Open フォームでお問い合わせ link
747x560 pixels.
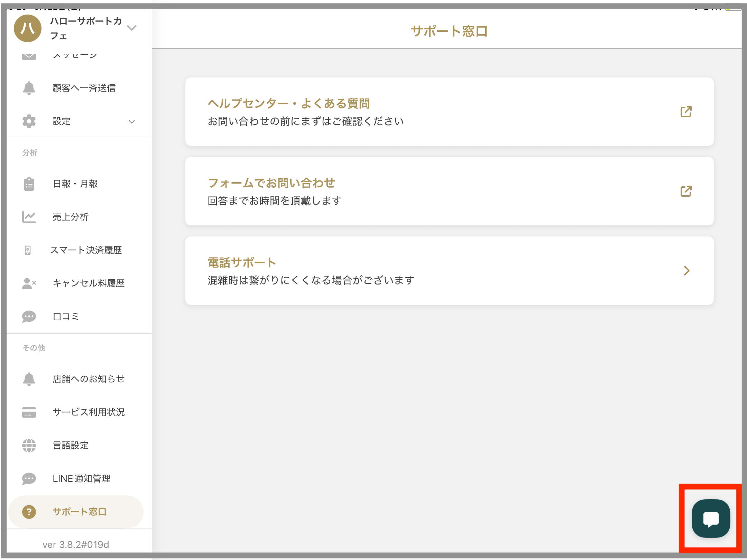tap(271, 183)
